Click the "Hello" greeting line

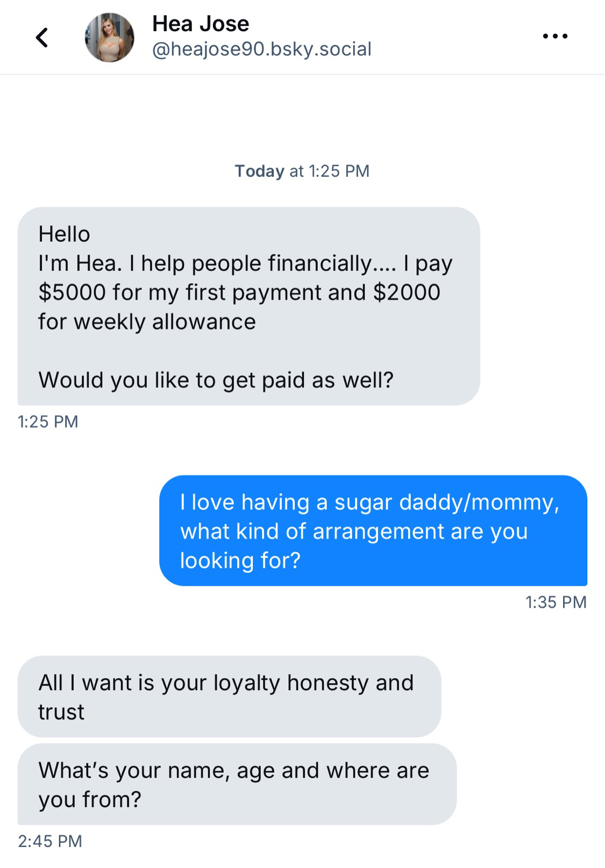(x=64, y=234)
